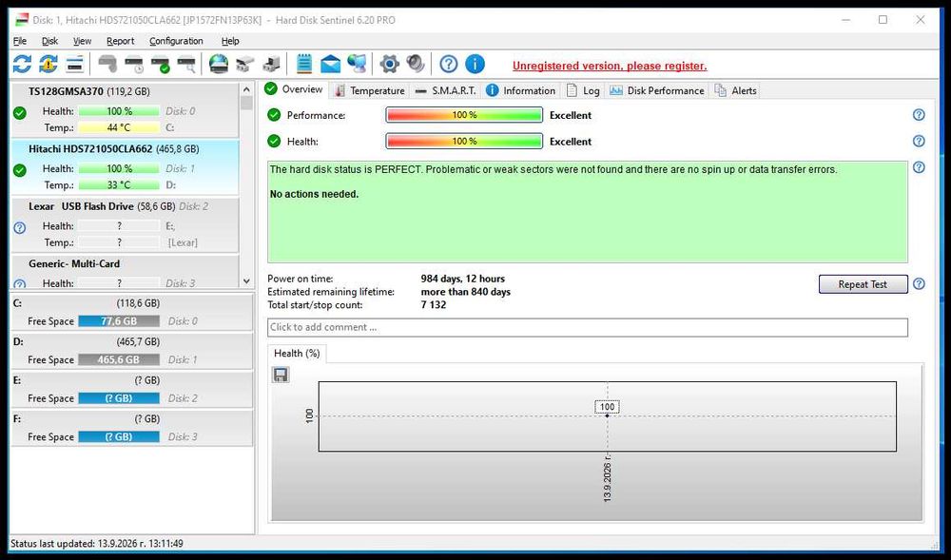The image size is (951, 560).
Task: Click help icon beside status text box
Action: [919, 167]
